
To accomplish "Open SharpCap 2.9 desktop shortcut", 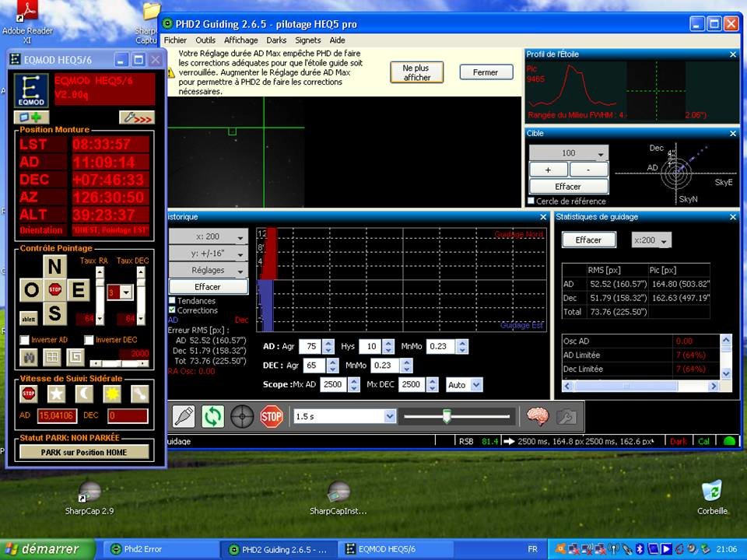I will point(89,499).
